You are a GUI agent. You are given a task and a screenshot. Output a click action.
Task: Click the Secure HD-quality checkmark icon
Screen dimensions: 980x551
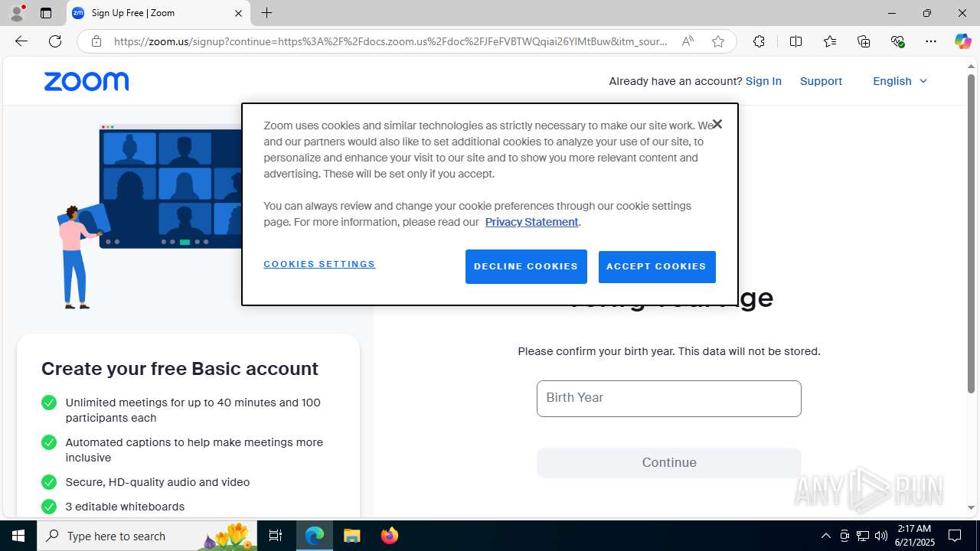coord(49,482)
